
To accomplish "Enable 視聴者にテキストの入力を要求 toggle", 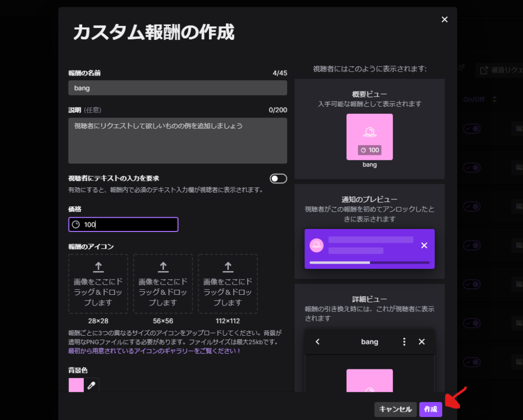I will (279, 178).
